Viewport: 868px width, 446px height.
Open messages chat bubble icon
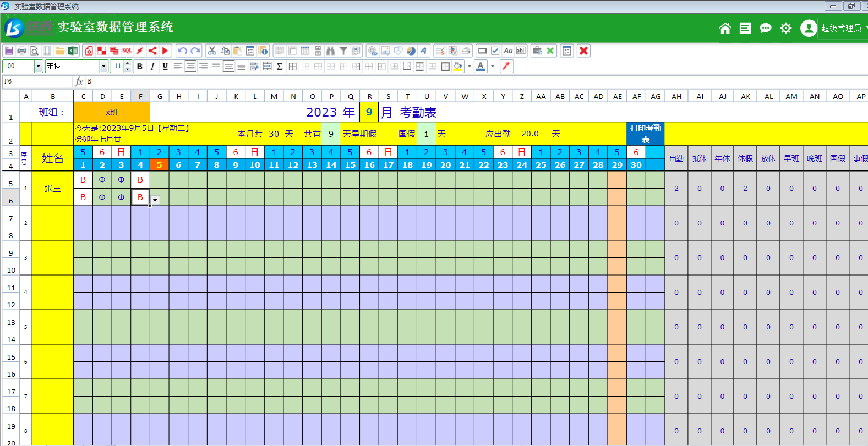(766, 28)
